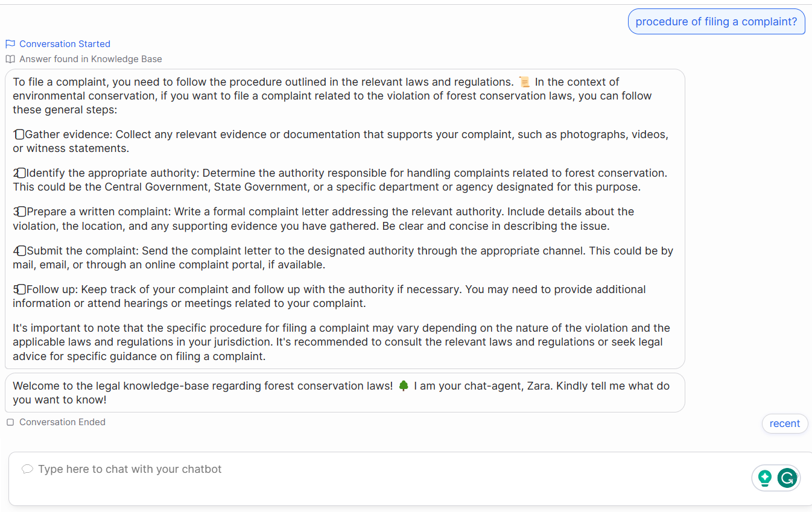Click the flag icon beside Conversation Started
The image size is (812, 512).
tap(10, 43)
